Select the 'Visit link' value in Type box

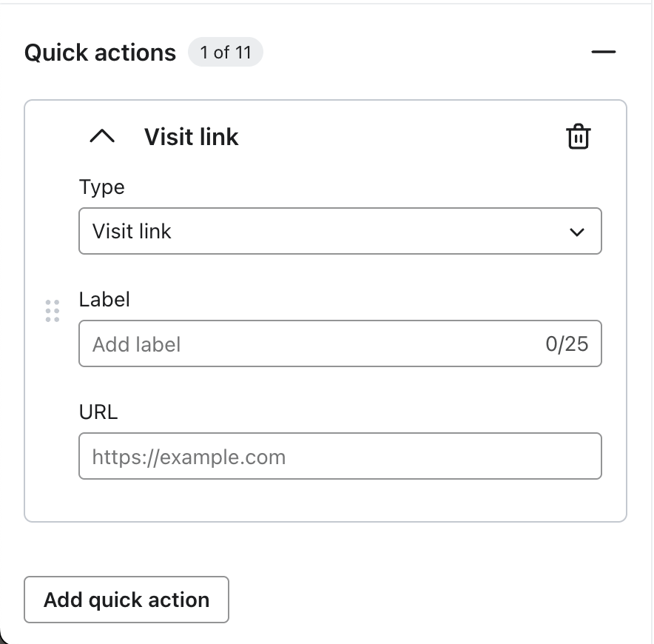tap(132, 232)
